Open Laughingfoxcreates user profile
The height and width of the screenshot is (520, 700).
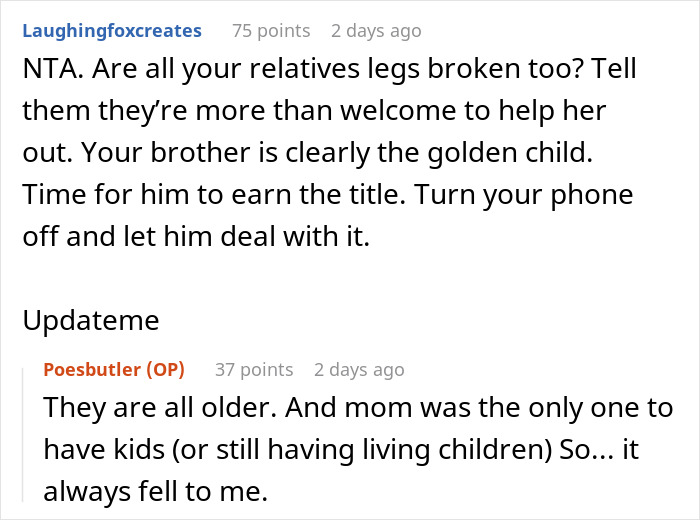(x=112, y=31)
